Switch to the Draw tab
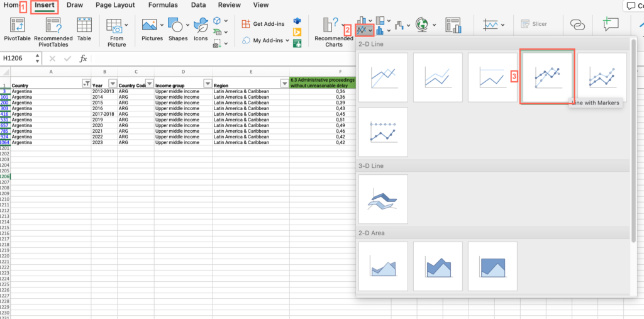This screenshot has width=644, height=319. pyautogui.click(x=74, y=5)
